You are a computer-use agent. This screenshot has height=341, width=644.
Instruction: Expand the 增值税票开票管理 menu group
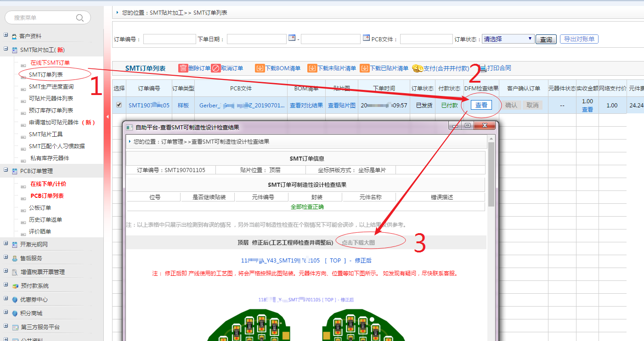click(6, 271)
